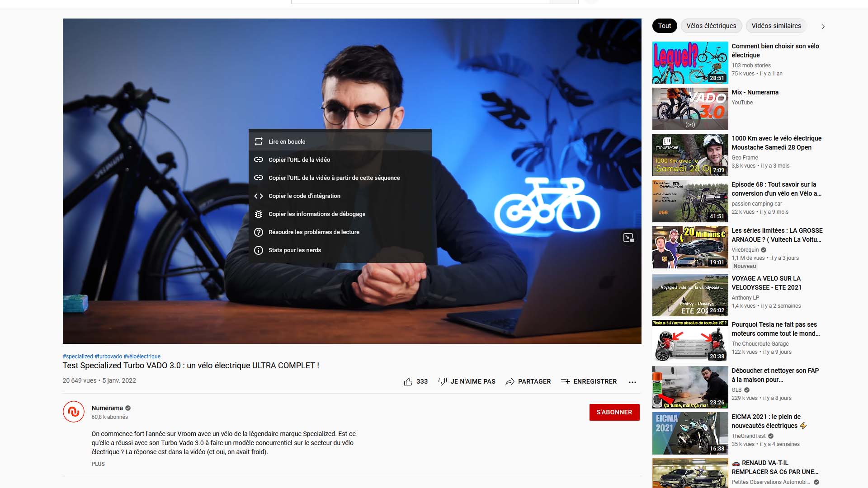Click the S'ABONNER subscribe button
The width and height of the screenshot is (868, 488).
tap(614, 412)
